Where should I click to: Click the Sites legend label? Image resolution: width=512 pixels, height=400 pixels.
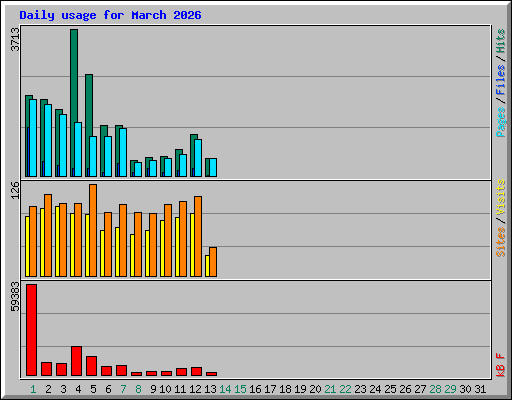tap(500, 242)
